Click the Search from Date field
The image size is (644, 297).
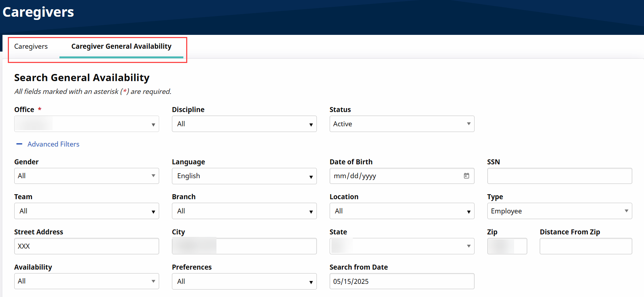point(402,281)
